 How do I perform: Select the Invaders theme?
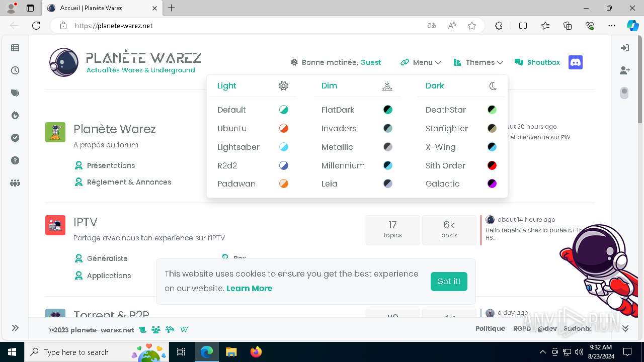[x=357, y=128]
